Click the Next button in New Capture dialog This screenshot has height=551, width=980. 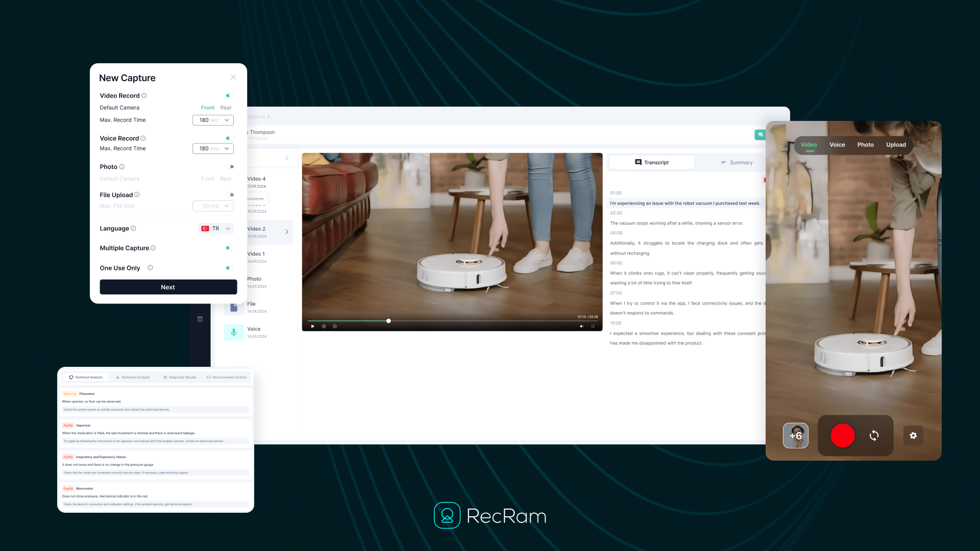[x=168, y=287]
